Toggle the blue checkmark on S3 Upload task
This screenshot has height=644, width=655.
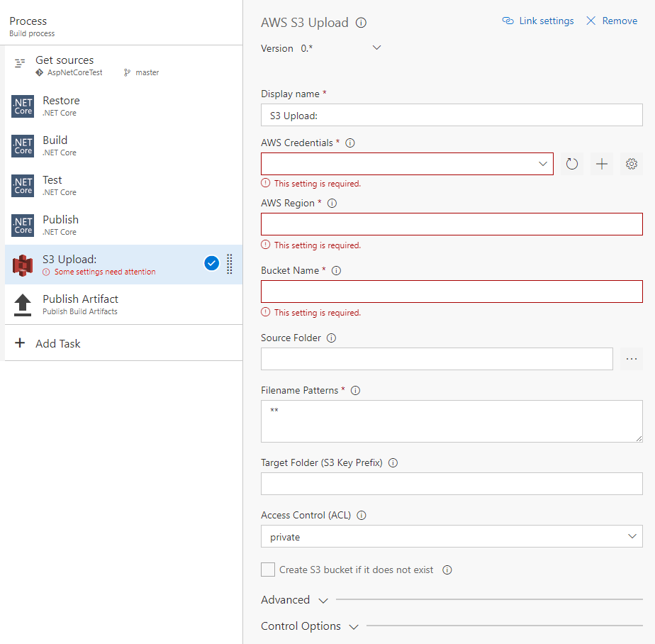point(212,263)
